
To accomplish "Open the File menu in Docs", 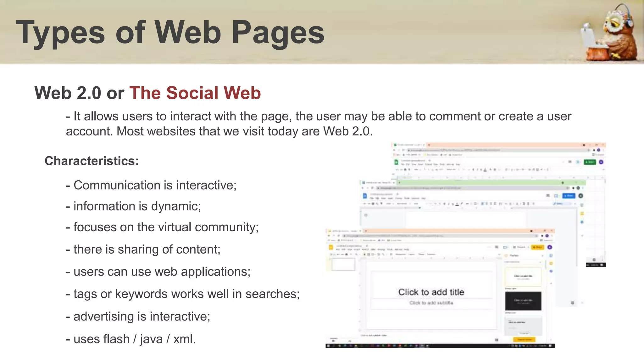I will click(x=372, y=198).
